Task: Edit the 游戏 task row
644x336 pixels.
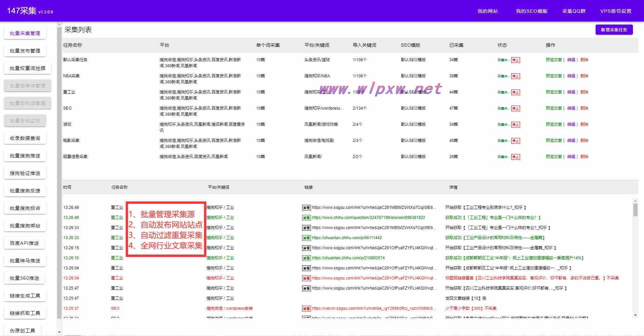Action: click(571, 124)
